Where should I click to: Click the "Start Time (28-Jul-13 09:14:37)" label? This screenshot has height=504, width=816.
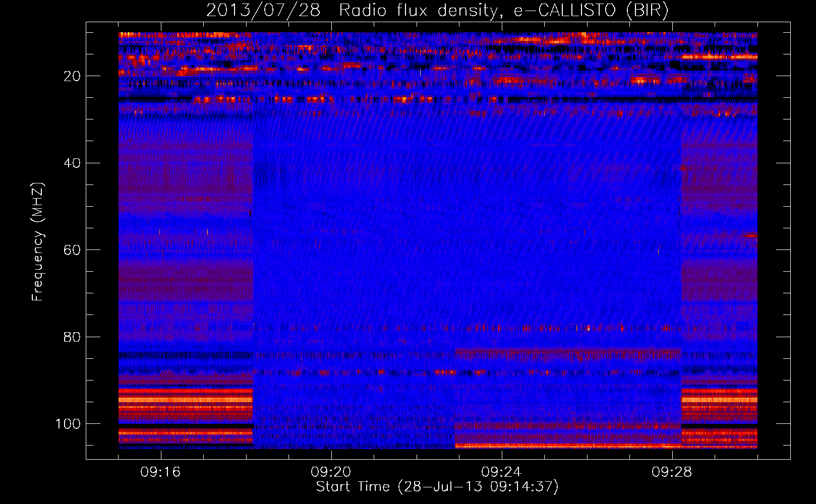point(437,487)
